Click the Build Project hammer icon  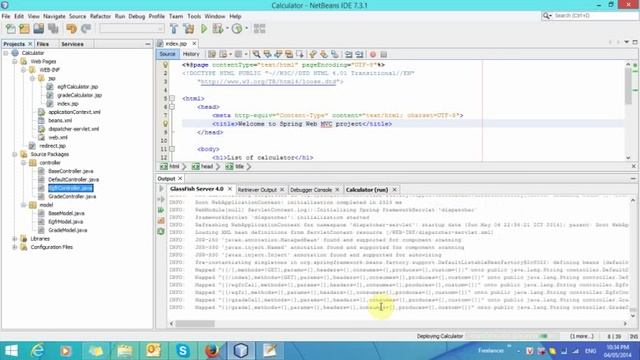tap(174, 29)
